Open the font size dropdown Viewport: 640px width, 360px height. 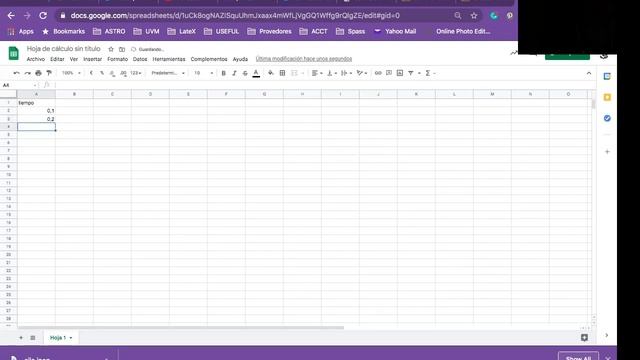pyautogui.click(x=203, y=73)
